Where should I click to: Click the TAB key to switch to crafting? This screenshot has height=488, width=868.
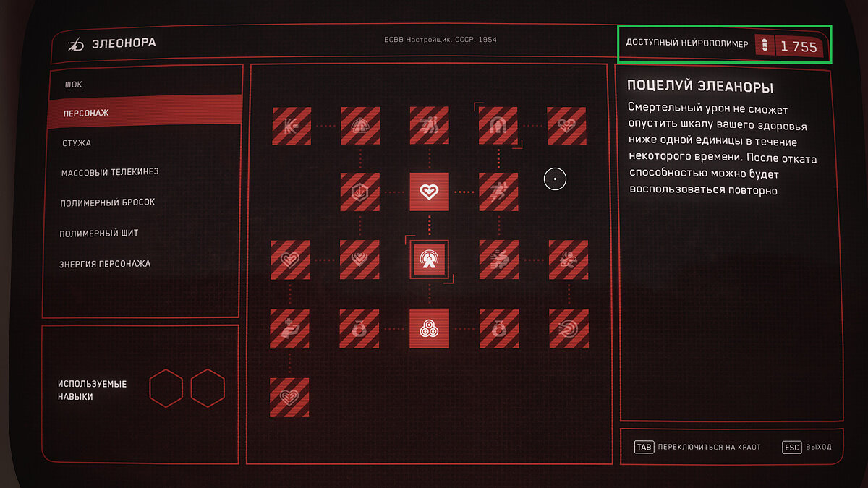tap(643, 448)
